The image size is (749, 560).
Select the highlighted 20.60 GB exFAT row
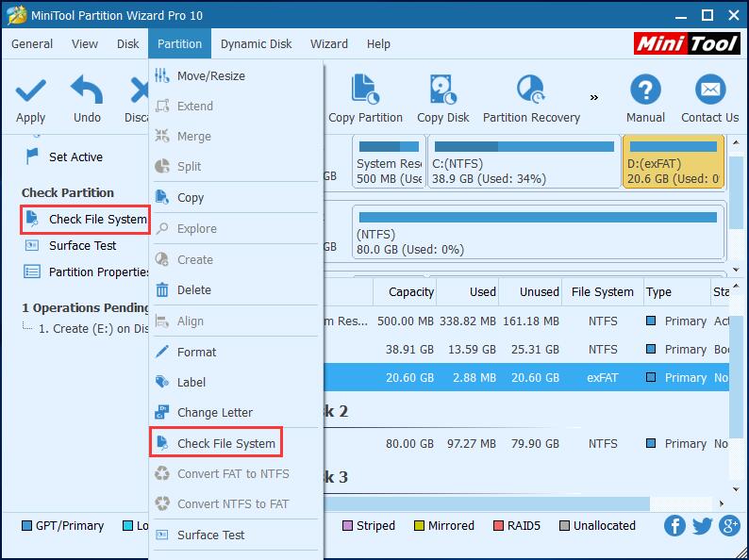point(526,378)
